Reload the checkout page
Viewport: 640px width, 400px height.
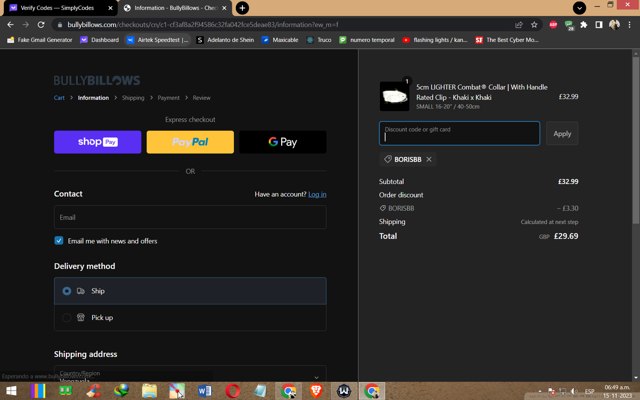pyautogui.click(x=41, y=24)
